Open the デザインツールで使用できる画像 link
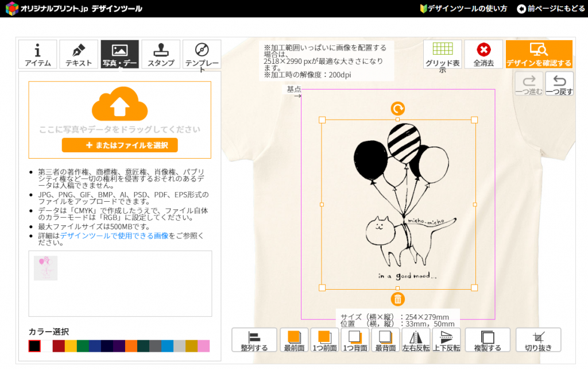Image resolution: width=588 pixels, height=369 pixels. point(114,236)
